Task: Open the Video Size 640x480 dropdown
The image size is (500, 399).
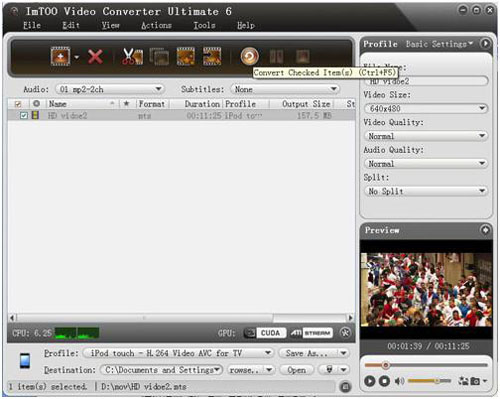Action: [x=426, y=108]
